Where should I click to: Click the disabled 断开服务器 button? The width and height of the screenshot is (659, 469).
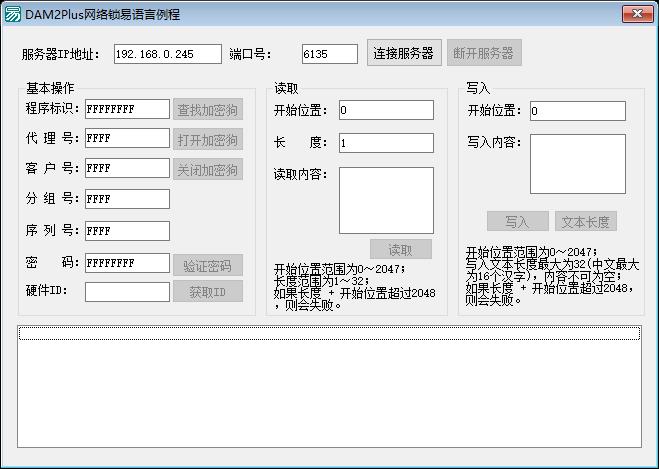(484, 53)
